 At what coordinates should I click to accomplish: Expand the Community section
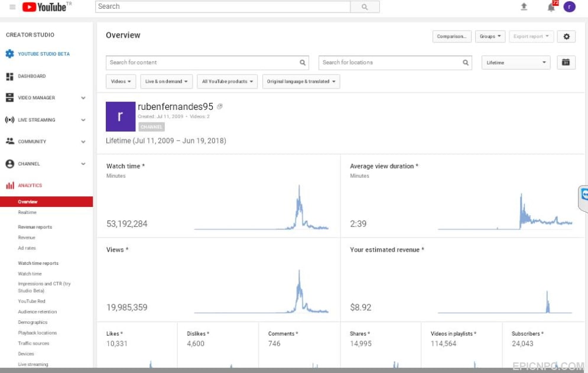coord(83,142)
